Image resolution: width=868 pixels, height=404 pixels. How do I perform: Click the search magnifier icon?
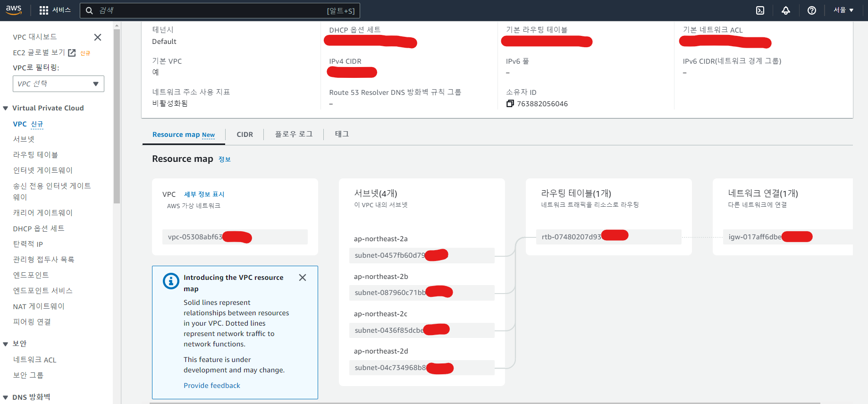[89, 10]
